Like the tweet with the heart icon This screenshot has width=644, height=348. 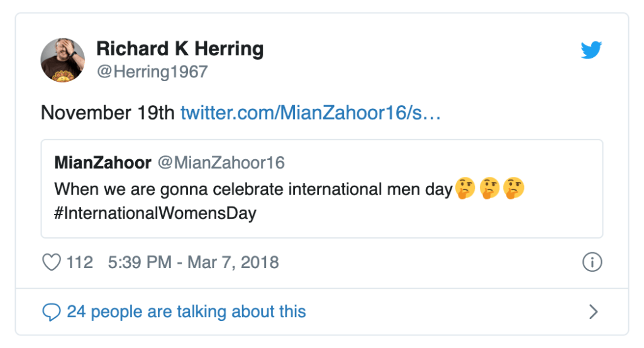pyautogui.click(x=51, y=262)
